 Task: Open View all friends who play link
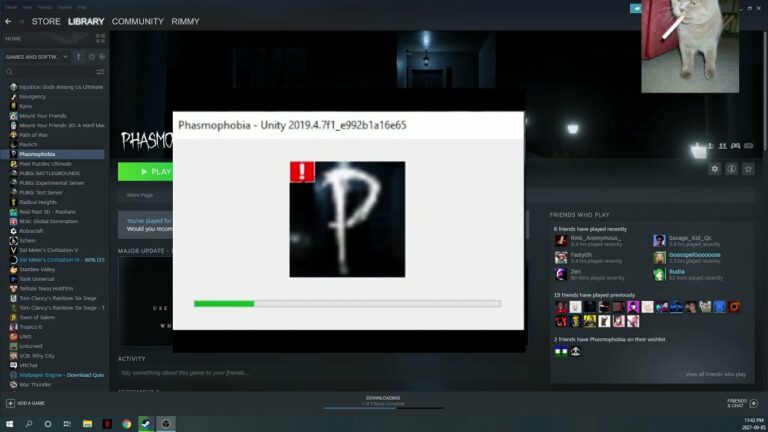pos(715,374)
